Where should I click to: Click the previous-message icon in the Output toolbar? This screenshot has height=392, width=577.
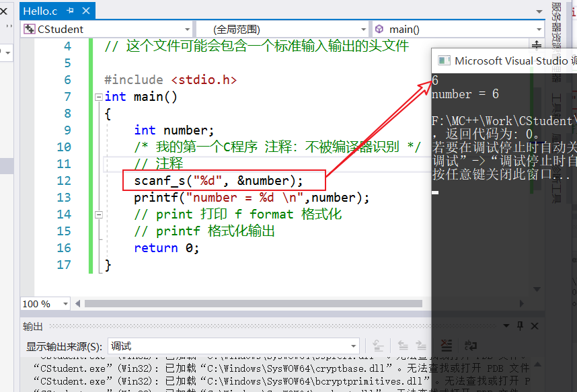click(401, 344)
